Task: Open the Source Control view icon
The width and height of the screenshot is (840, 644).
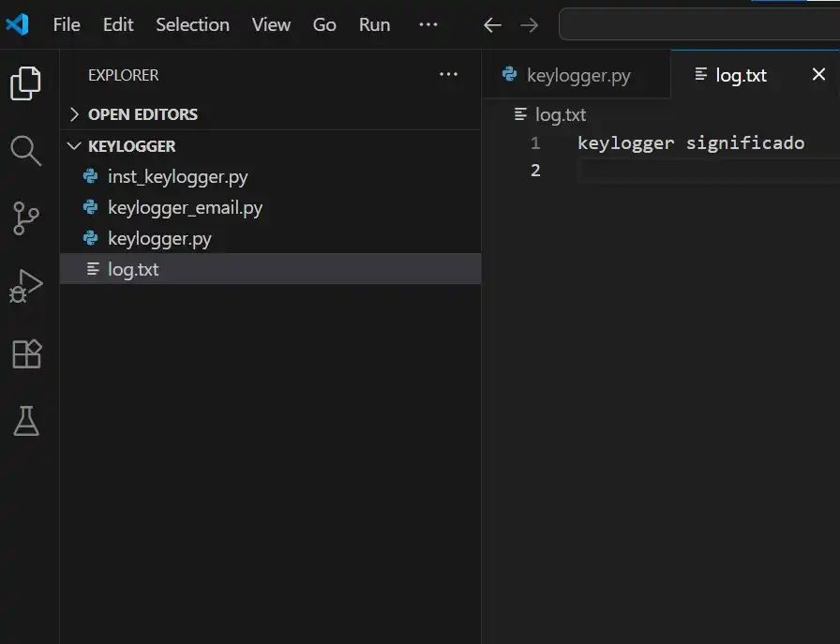Action: click(26, 217)
